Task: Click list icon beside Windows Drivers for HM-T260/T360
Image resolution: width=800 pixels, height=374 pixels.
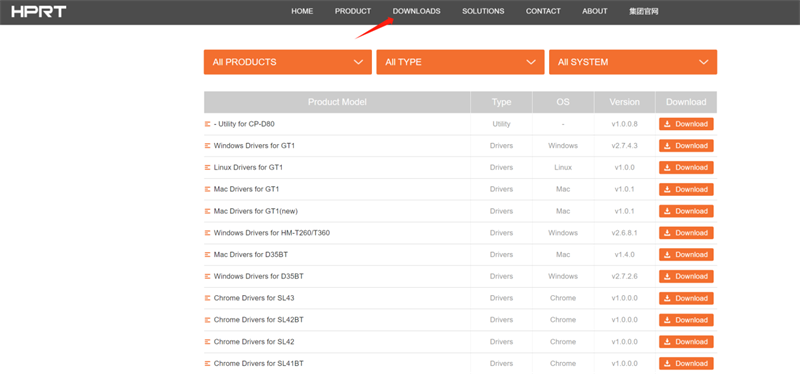Action: pos(207,233)
